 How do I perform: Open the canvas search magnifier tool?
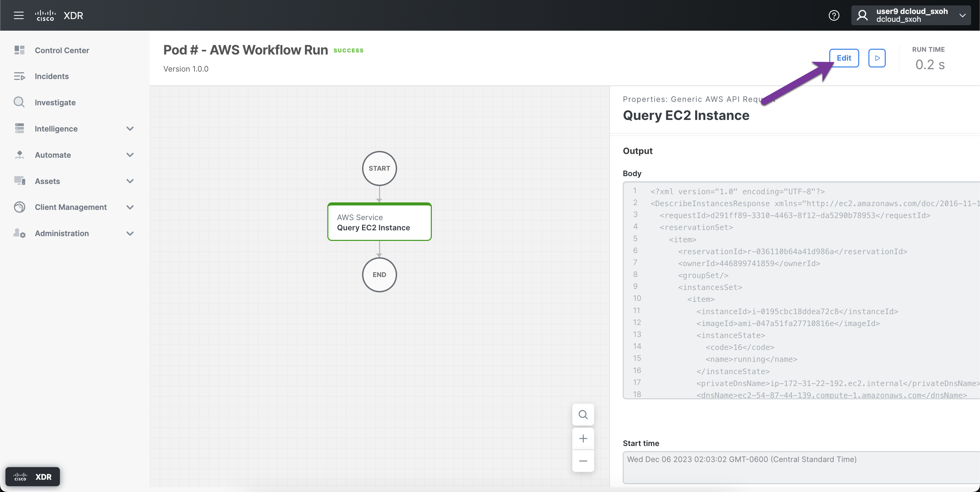pyautogui.click(x=583, y=415)
